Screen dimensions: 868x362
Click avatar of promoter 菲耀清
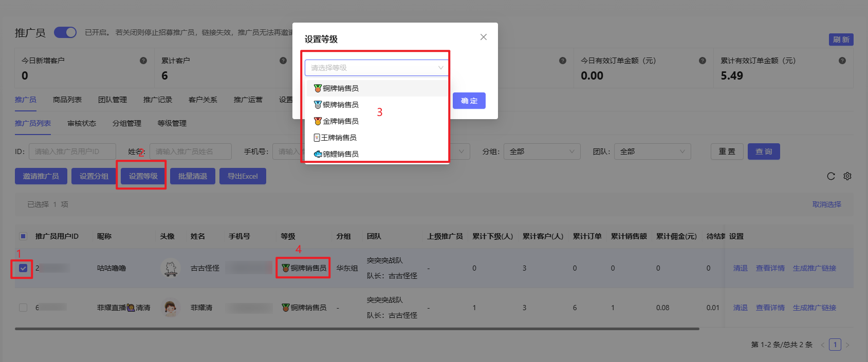(x=170, y=308)
